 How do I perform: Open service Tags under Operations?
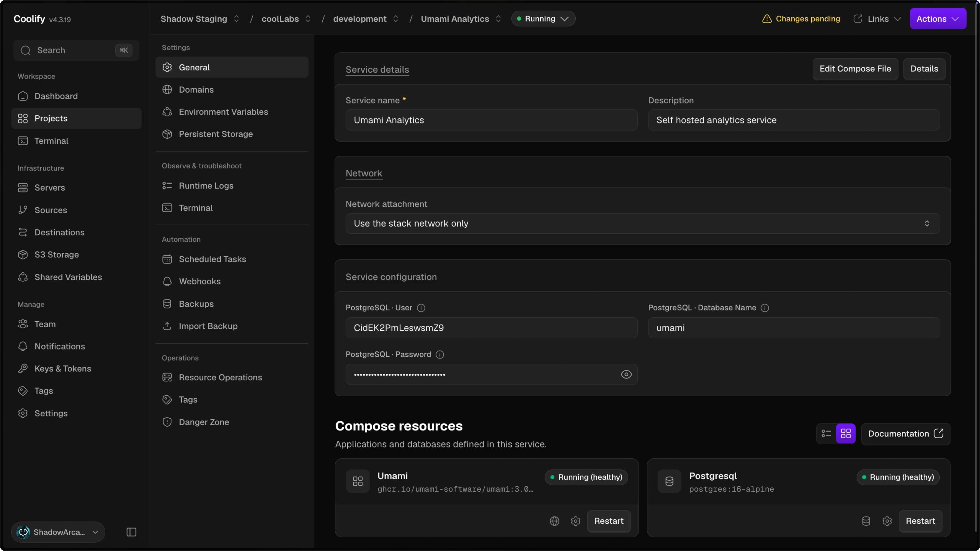tap(232, 400)
